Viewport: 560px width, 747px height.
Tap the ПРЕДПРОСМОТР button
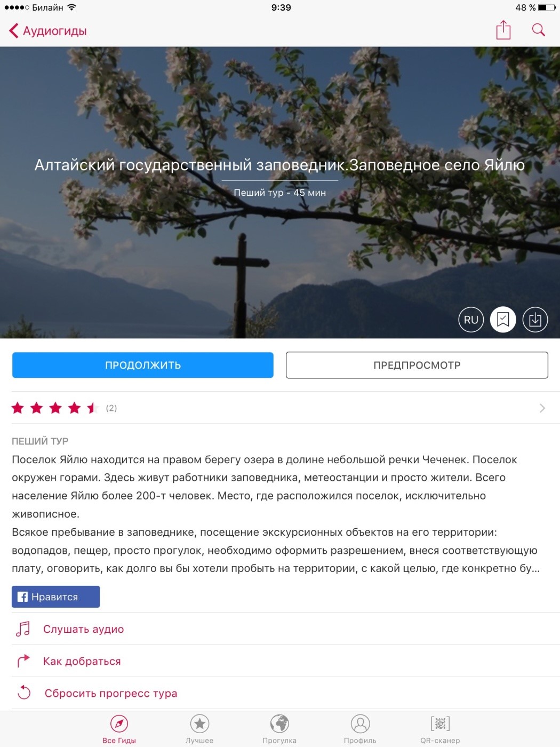[x=417, y=365]
